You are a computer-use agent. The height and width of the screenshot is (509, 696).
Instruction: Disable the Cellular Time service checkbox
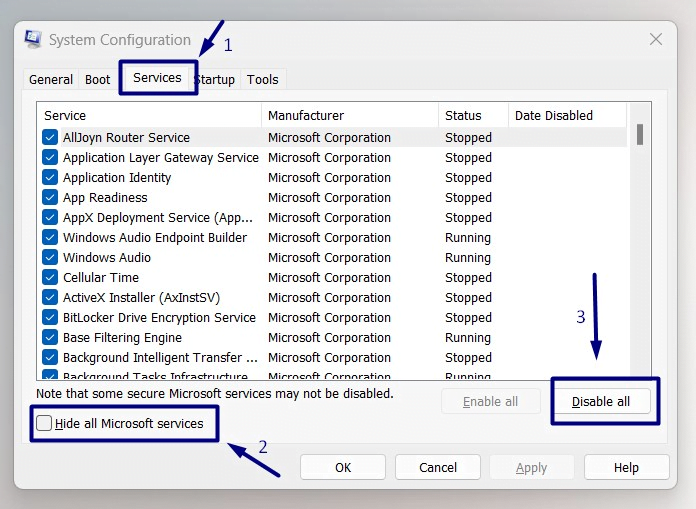pos(50,278)
